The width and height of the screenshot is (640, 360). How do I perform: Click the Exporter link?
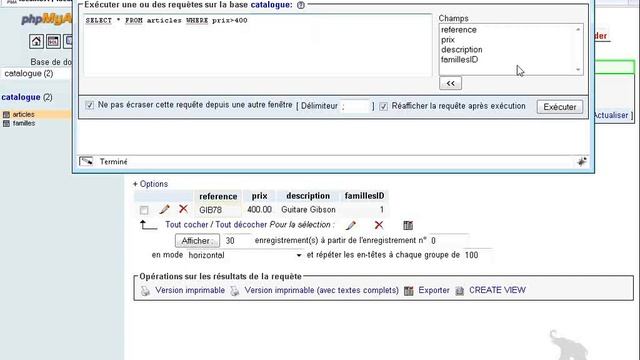click(x=434, y=290)
